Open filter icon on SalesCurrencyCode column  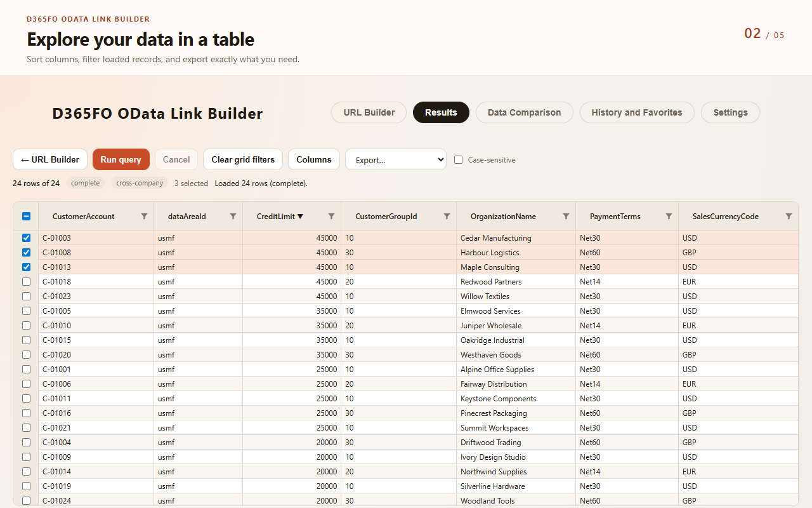(x=789, y=217)
